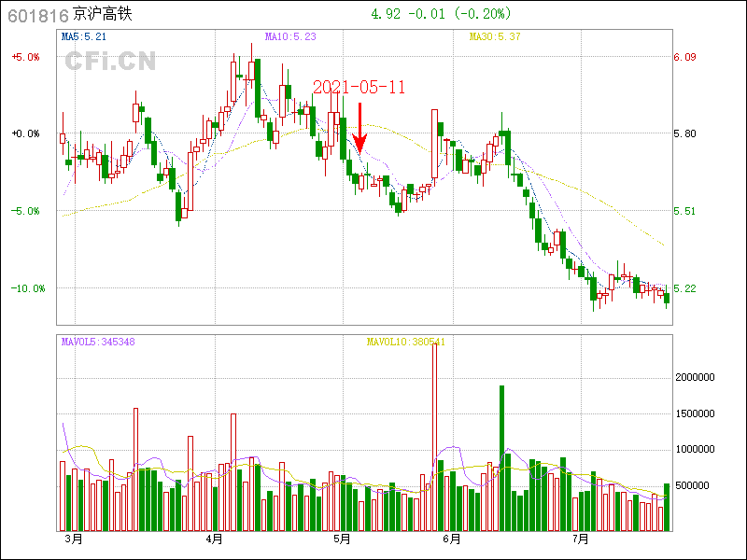Click the MAVOL5:345348 volume label
The height and width of the screenshot is (560, 747).
coord(98,343)
